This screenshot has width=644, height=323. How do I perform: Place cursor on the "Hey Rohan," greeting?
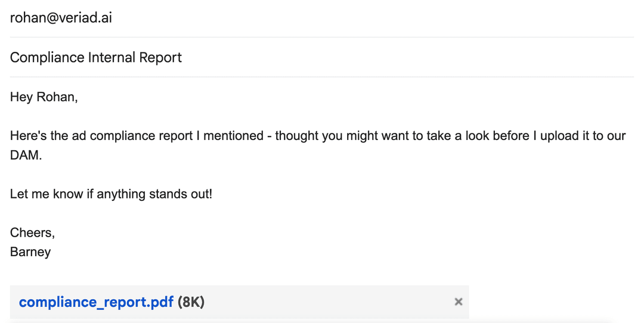coord(44,97)
